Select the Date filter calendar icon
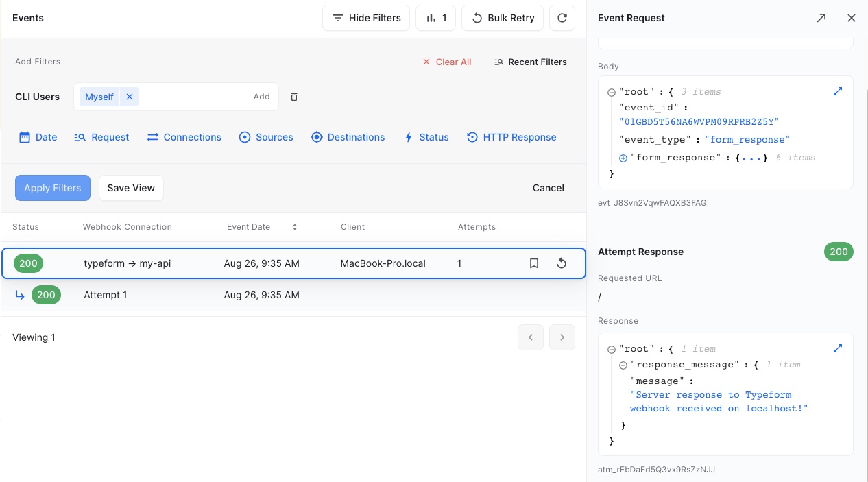The height and width of the screenshot is (482, 868). pyautogui.click(x=23, y=137)
